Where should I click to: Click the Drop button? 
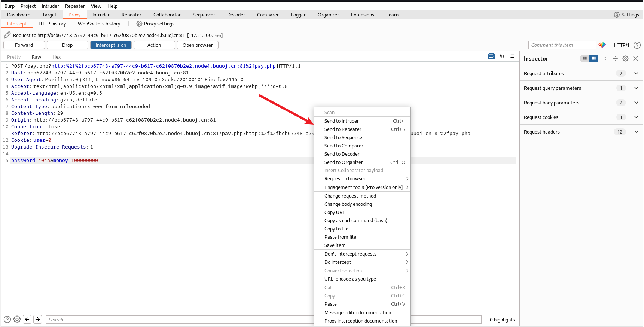tap(67, 45)
